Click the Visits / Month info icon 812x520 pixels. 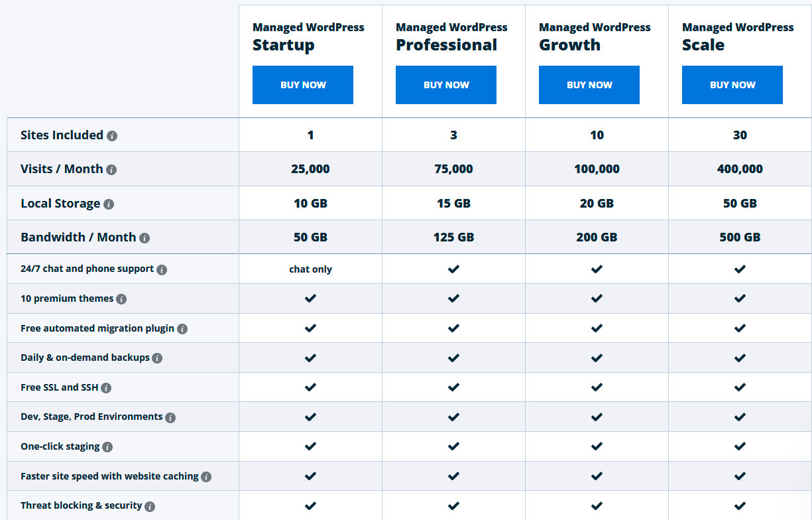[113, 169]
